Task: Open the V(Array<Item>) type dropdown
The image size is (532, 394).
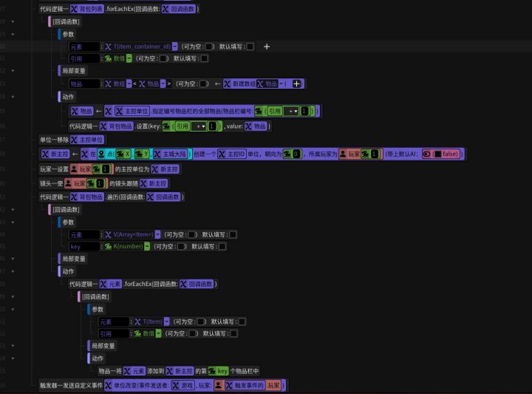Action: pyautogui.click(x=158, y=234)
